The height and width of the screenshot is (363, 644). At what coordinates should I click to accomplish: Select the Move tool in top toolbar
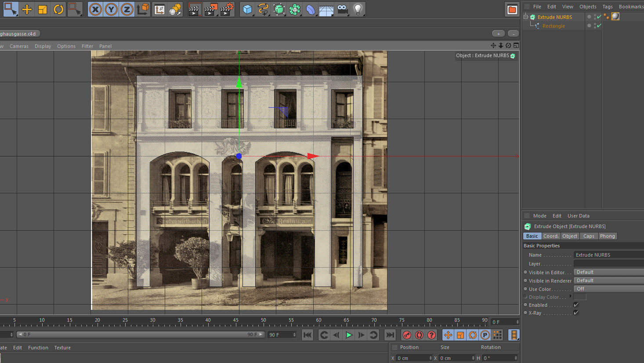pos(27,9)
